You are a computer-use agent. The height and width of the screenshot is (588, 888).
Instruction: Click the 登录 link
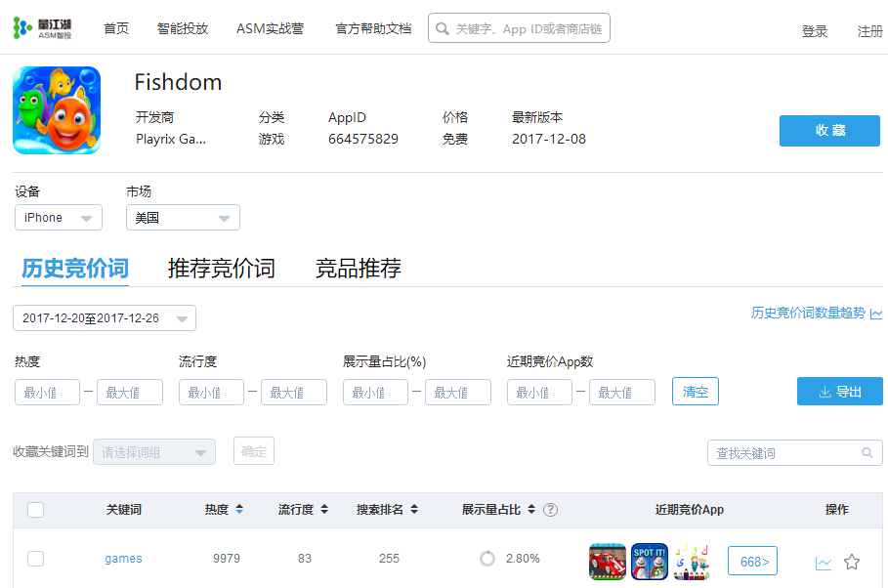point(815,31)
